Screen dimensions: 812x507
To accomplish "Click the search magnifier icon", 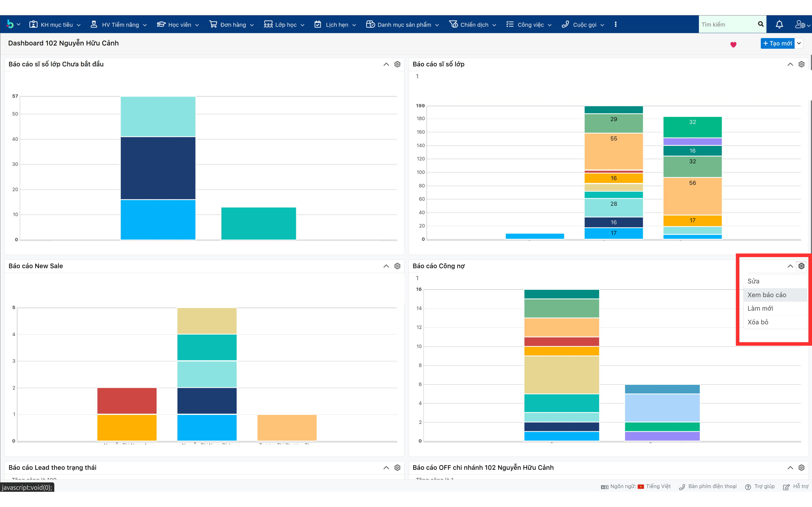I will coord(760,24).
